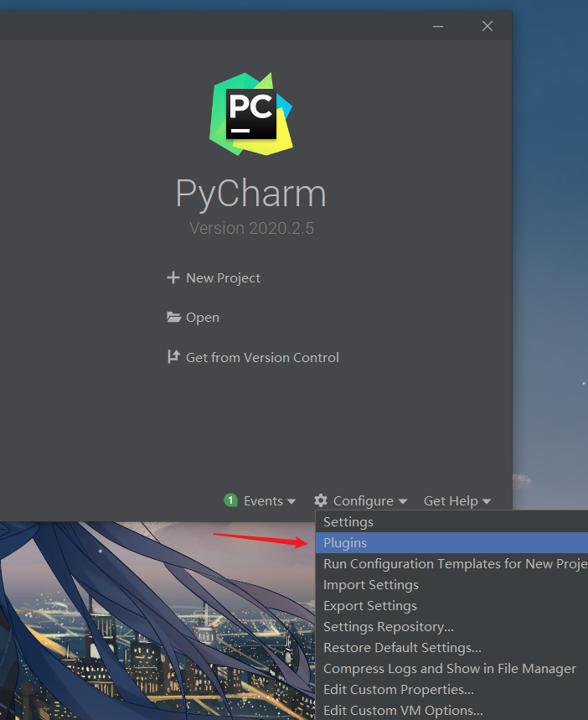
Task: Click the green events count badge
Action: 230,500
